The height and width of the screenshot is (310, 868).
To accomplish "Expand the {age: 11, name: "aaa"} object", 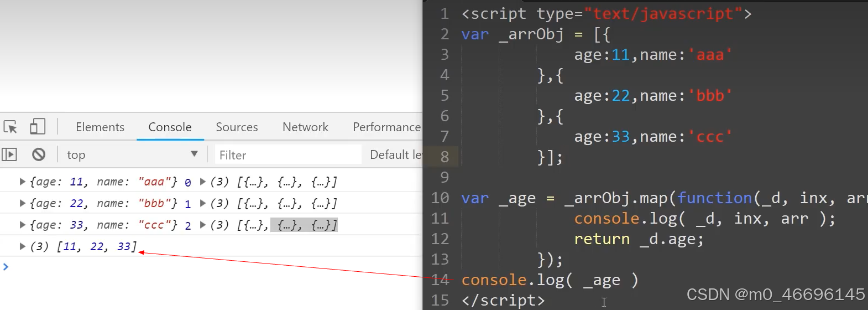I will 23,182.
